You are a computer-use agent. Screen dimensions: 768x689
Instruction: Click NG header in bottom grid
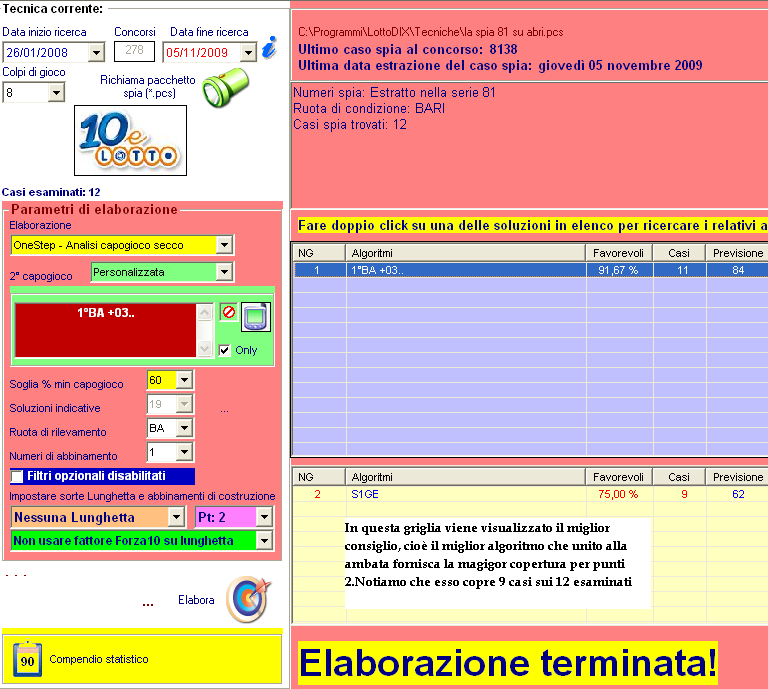319,477
